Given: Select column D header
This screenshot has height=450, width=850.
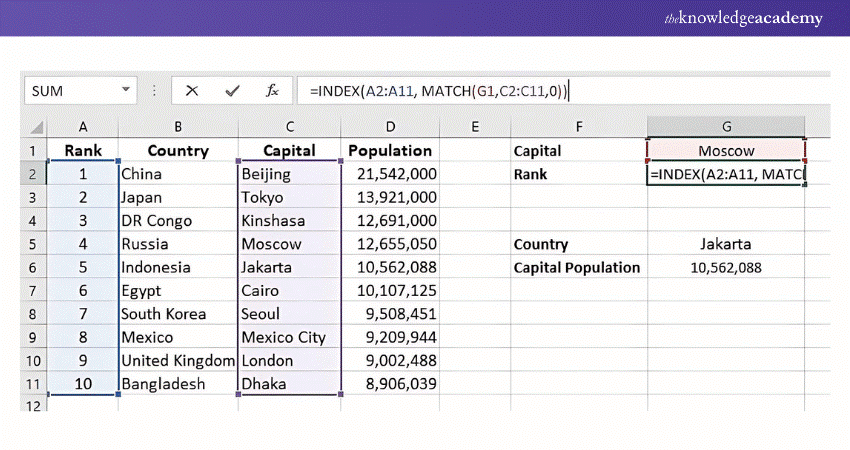Looking at the screenshot, I should click(x=390, y=127).
